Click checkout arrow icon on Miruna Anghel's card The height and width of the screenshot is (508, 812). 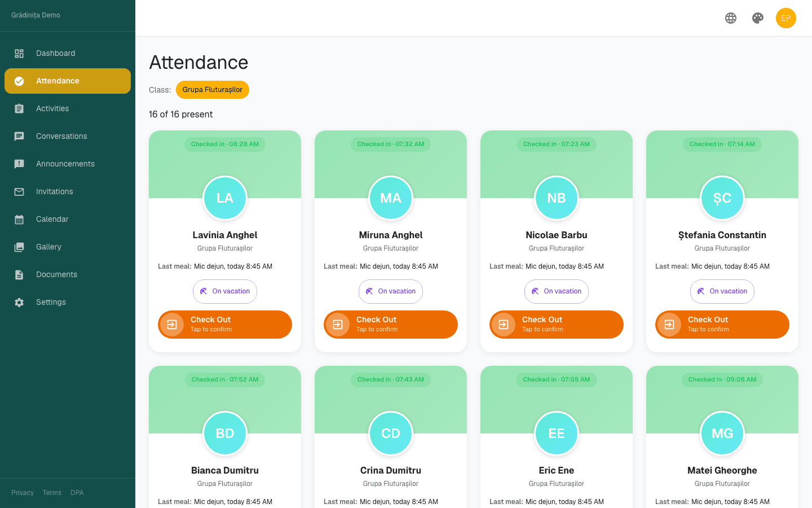338,325
